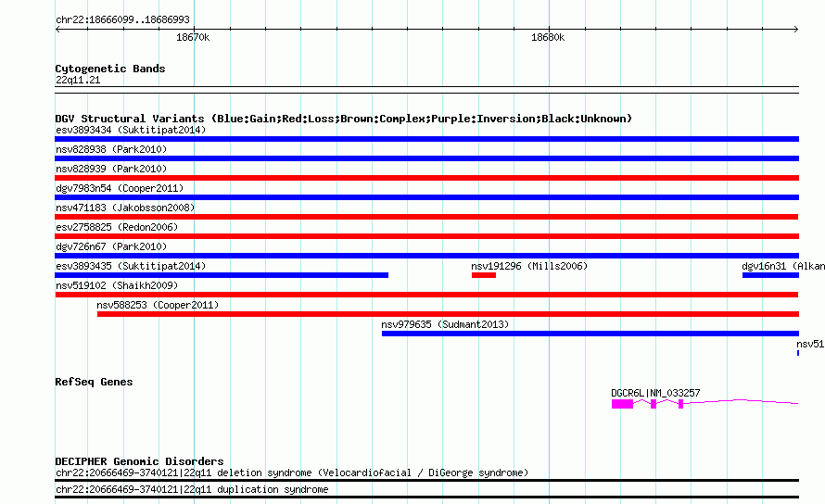The width and height of the screenshot is (825, 504).
Task: Click the nsv471183 (Jakobsson2008) red bar
Action: pyautogui.click(x=426, y=217)
